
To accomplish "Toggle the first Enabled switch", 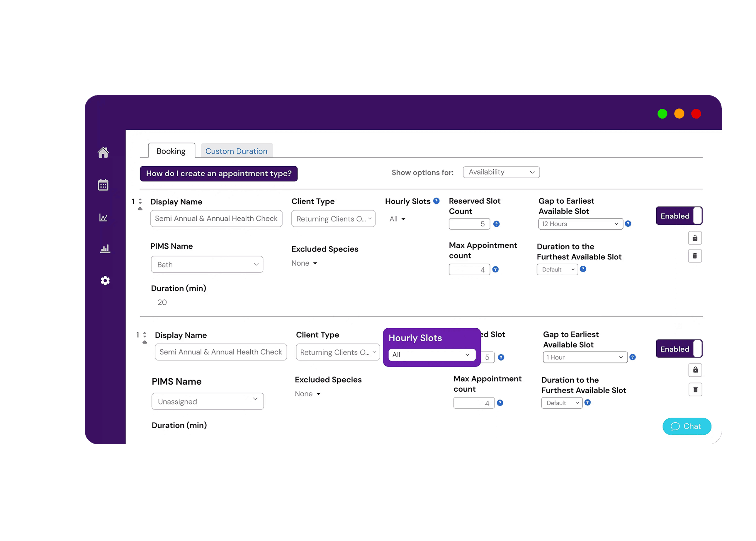I will 679,216.
